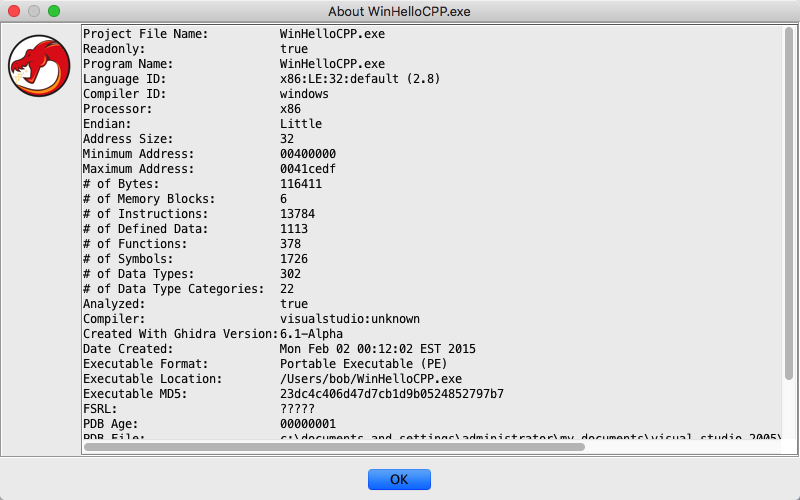Click the green maximize window button
The height and width of the screenshot is (500, 800).
(x=54, y=11)
